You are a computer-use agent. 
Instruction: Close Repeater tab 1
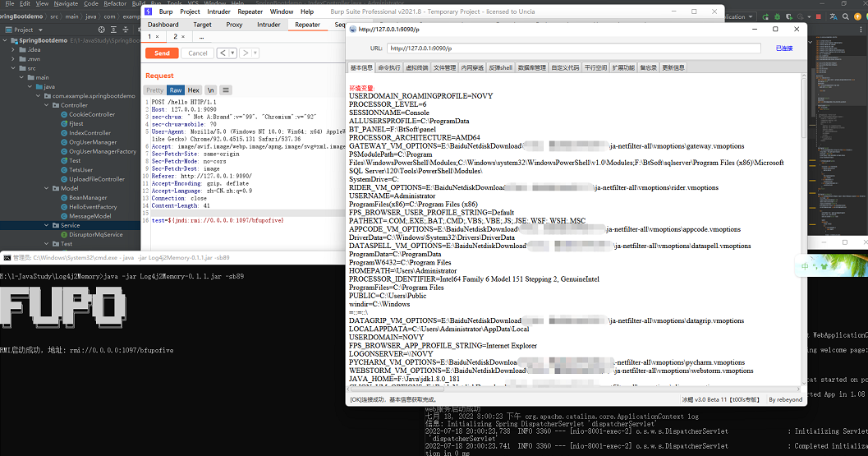coord(157,37)
